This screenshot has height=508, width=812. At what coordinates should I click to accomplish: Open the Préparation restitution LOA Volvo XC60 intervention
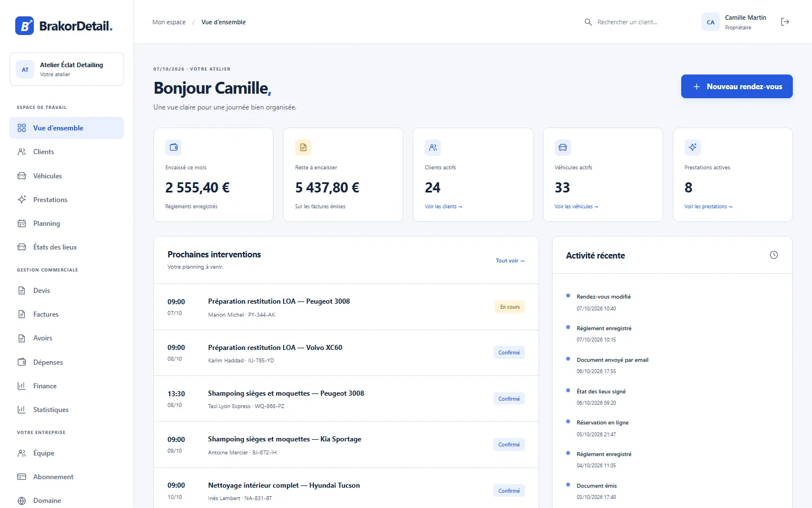[x=346, y=353]
